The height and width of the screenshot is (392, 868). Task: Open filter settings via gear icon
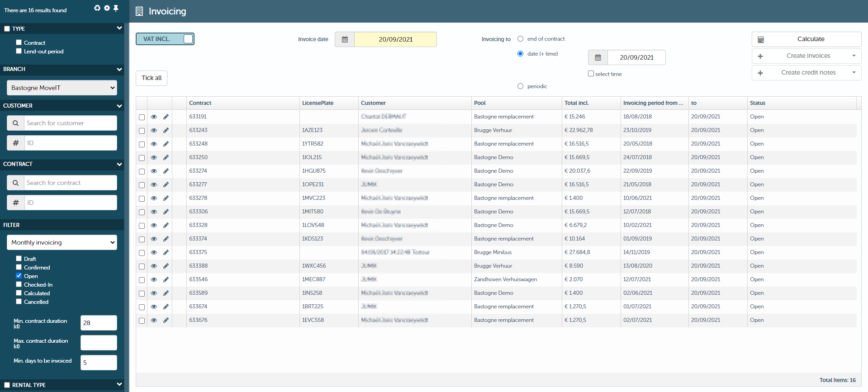point(107,8)
